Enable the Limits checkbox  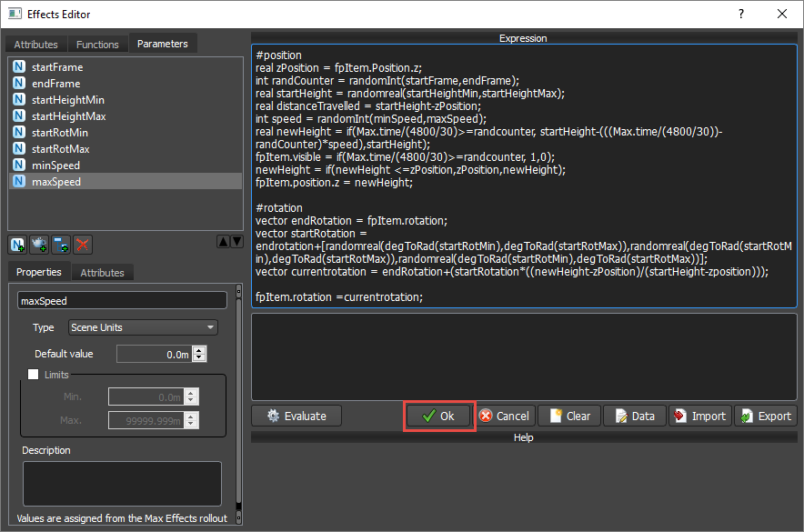pos(34,374)
